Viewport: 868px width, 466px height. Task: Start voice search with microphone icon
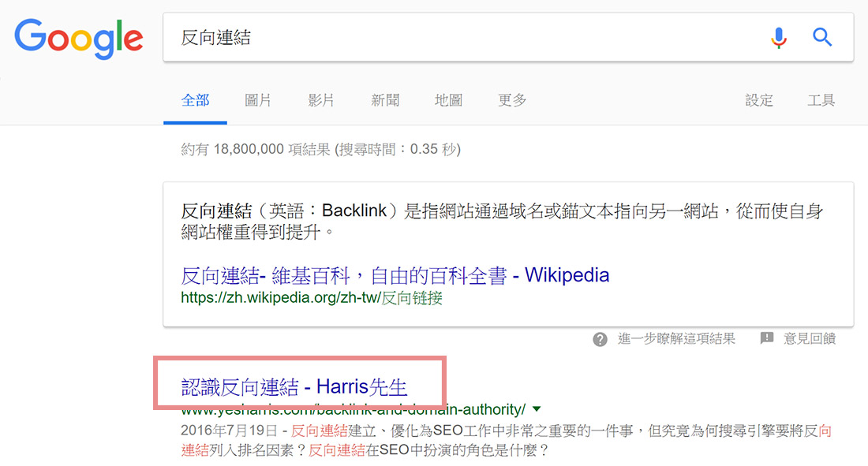pyautogui.click(x=778, y=38)
